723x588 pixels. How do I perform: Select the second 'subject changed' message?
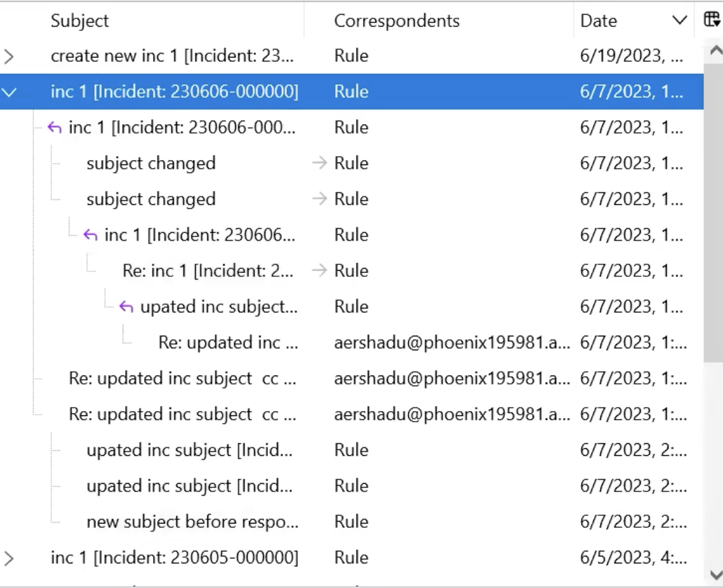click(x=151, y=199)
